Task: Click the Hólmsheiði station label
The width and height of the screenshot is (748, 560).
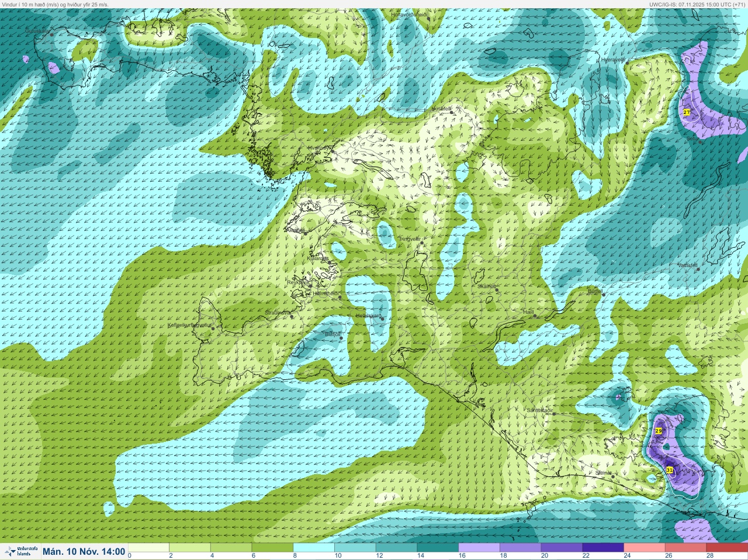Action: 326,293
